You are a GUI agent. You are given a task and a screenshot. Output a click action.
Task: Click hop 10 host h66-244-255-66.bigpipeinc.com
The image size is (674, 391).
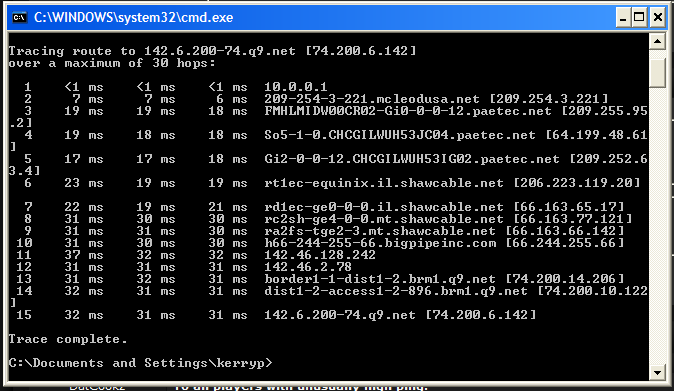coord(380,244)
